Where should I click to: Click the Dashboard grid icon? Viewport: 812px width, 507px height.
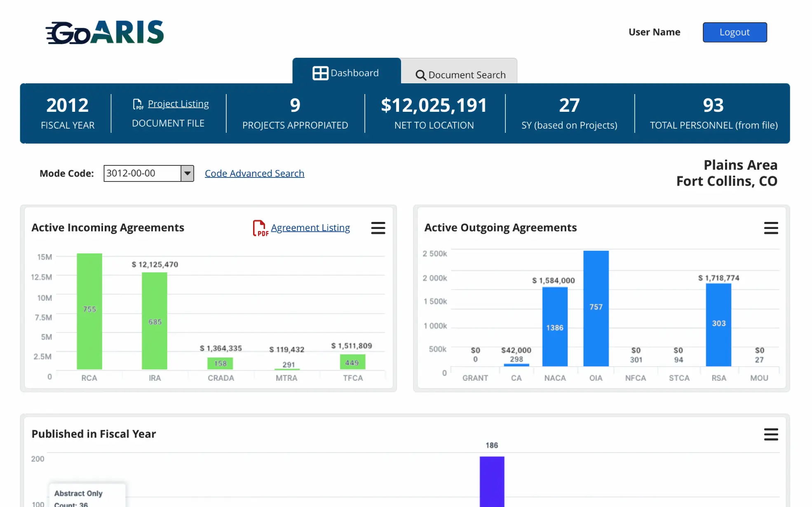(x=320, y=73)
